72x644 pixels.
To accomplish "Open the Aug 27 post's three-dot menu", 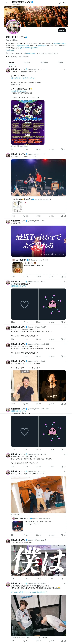I will [65, 327].
